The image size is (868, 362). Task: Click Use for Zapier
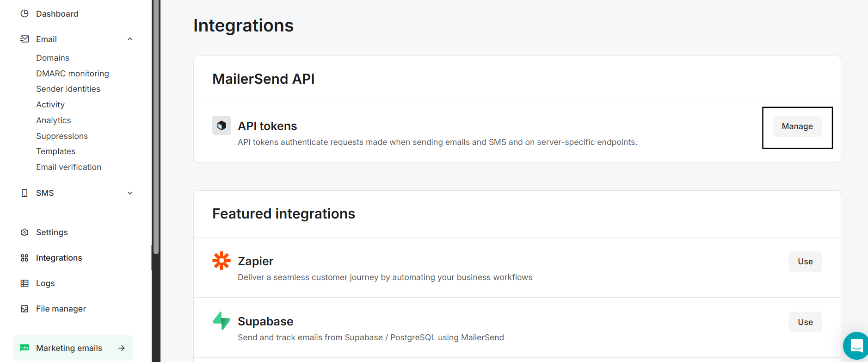point(805,262)
